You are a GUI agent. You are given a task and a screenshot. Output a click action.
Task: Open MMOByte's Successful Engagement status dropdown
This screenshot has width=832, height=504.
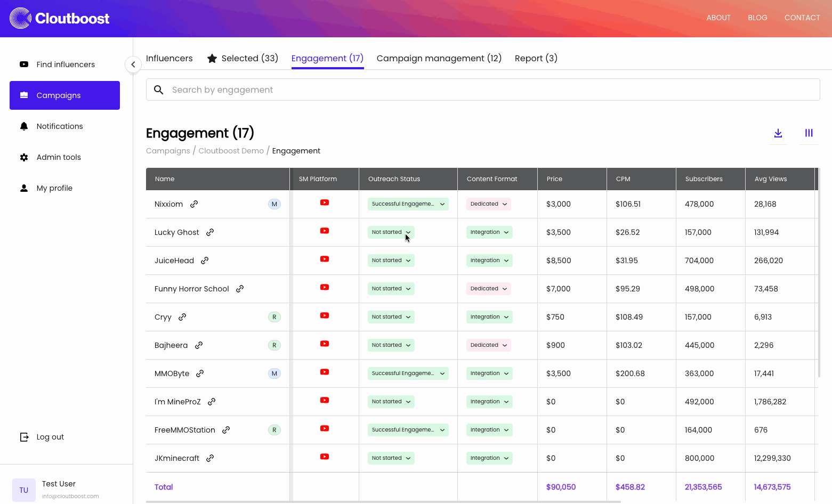tap(408, 373)
